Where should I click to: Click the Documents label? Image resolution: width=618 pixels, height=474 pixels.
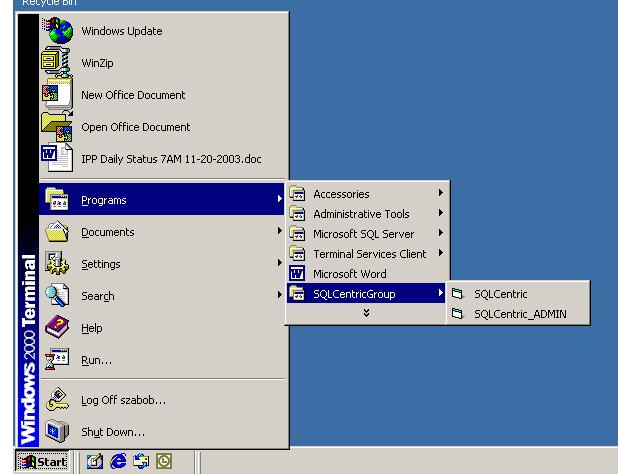(108, 232)
